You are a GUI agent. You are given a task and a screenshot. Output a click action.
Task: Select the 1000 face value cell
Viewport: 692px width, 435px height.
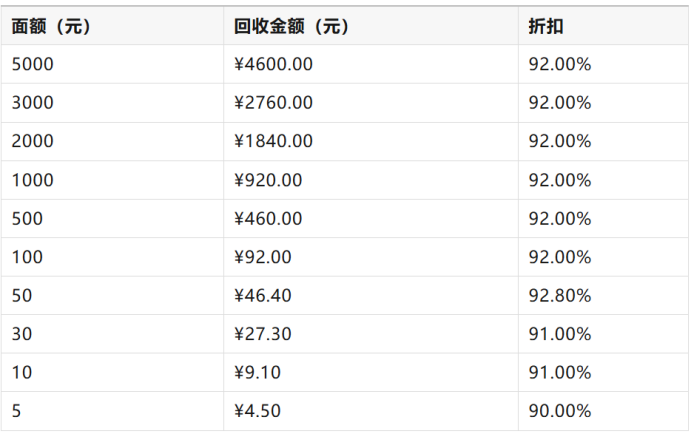32,180
